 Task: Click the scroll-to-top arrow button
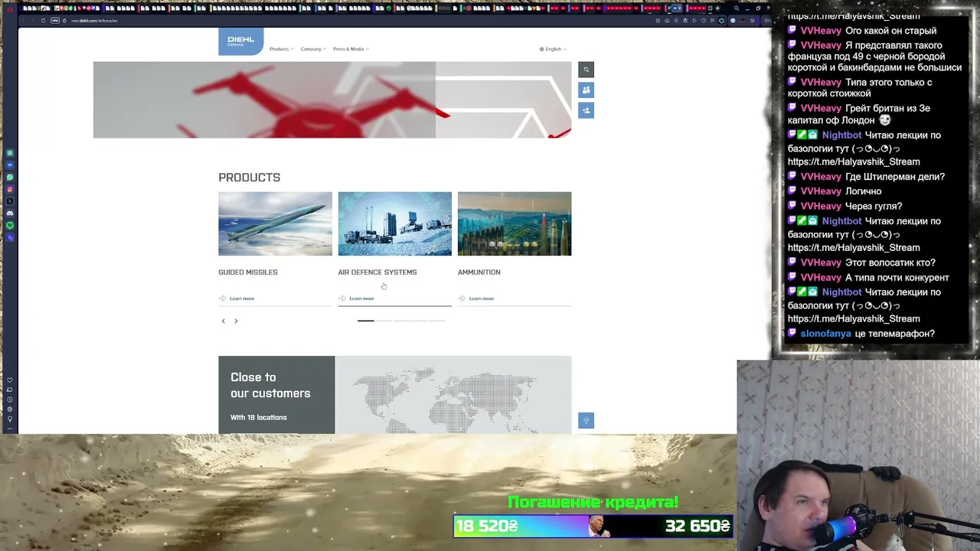click(x=586, y=421)
